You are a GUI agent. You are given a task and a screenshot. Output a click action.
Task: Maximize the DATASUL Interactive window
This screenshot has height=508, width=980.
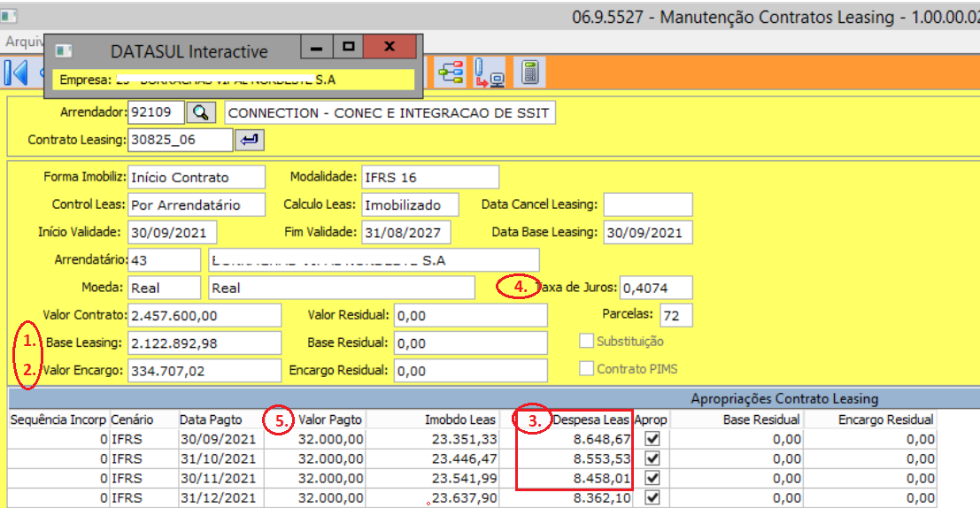[348, 47]
